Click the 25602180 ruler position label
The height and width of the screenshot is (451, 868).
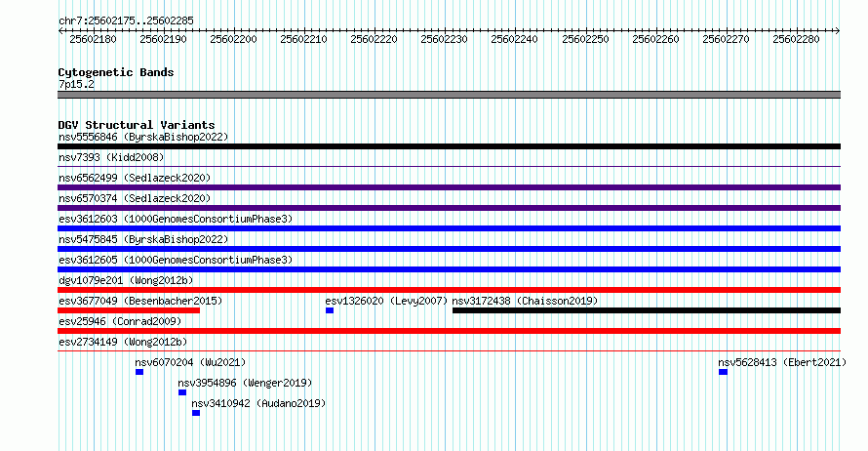93,39
